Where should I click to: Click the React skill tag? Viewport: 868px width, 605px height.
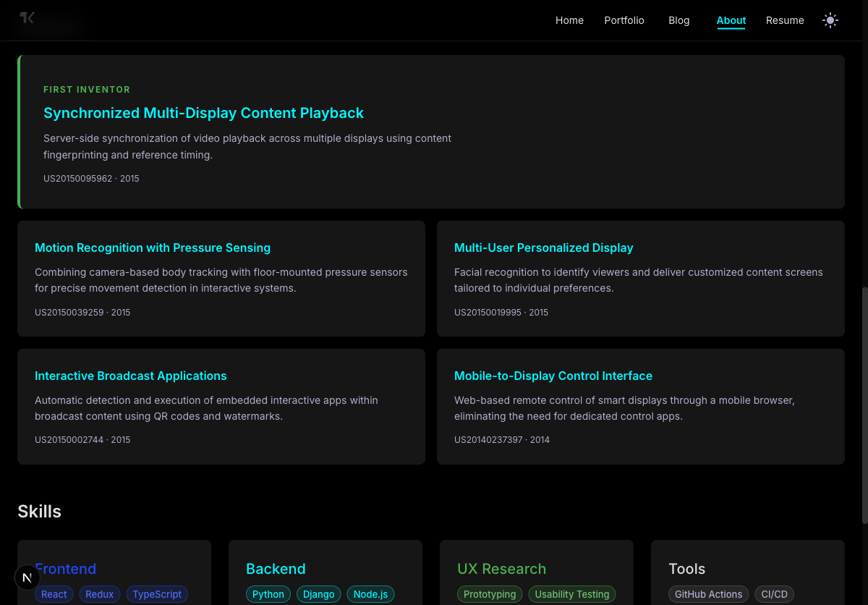(x=54, y=594)
